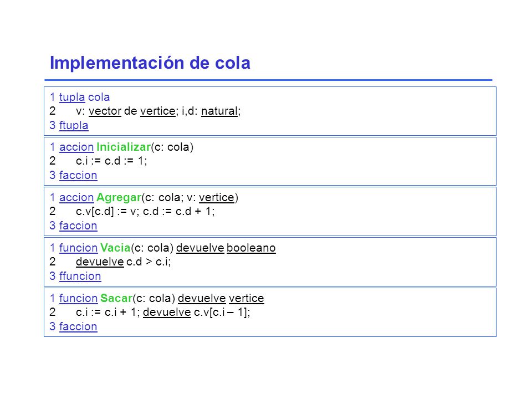
Task: Click "accion" before Inicializar
Action: (76, 147)
